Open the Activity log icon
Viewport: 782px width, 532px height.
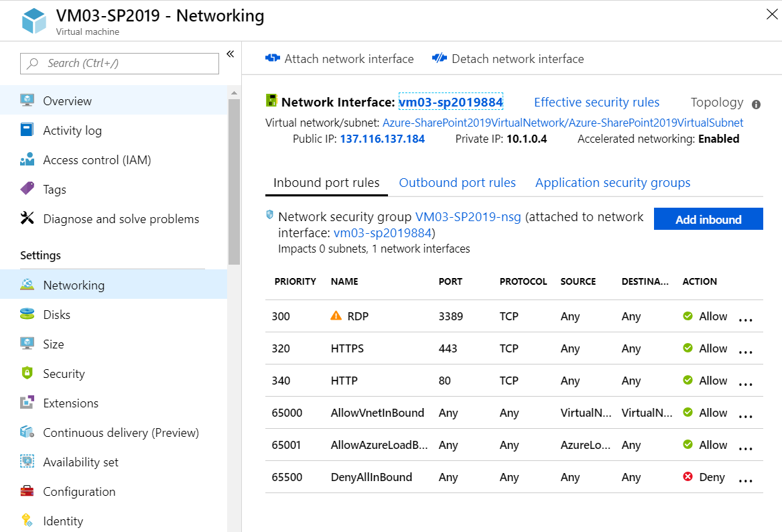tap(27, 130)
